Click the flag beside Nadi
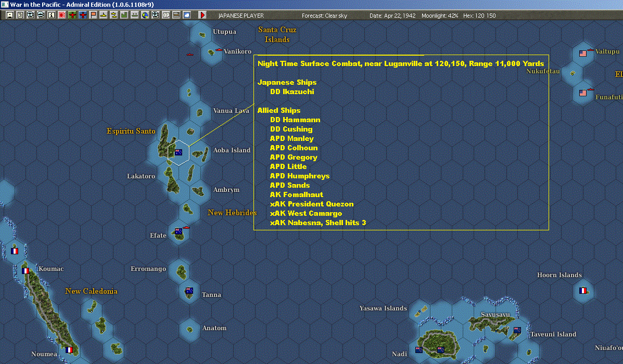Screen dimensions: 623x364 (x=419, y=350)
